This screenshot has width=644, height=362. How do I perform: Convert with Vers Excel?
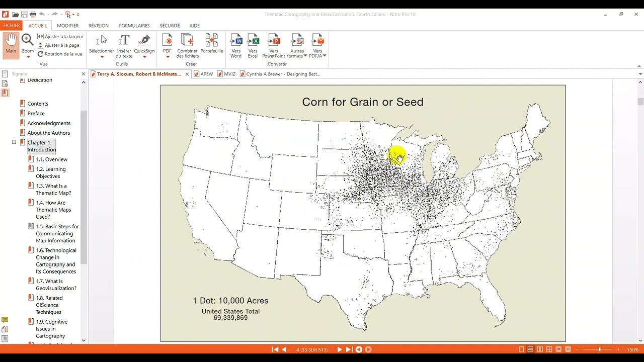253,45
